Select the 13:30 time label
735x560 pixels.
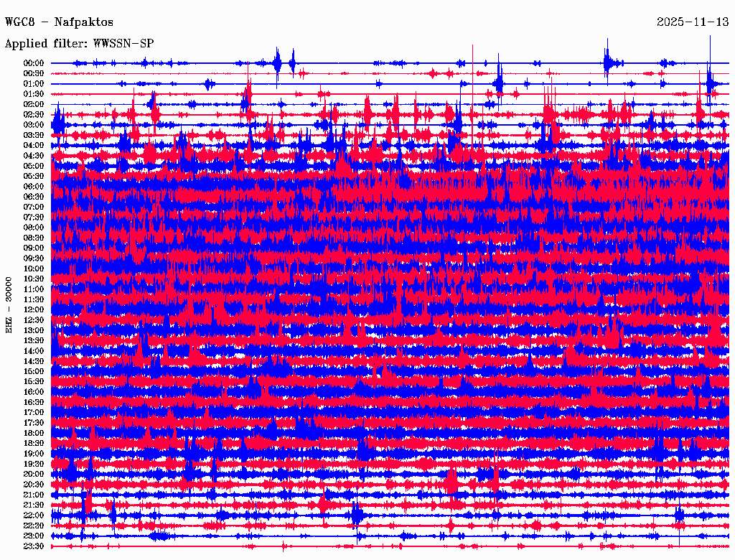click(x=34, y=341)
